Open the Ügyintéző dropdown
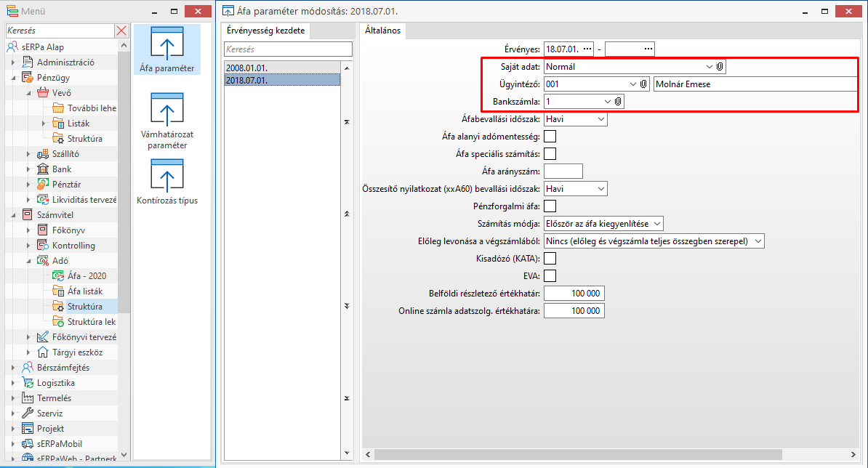 [632, 84]
